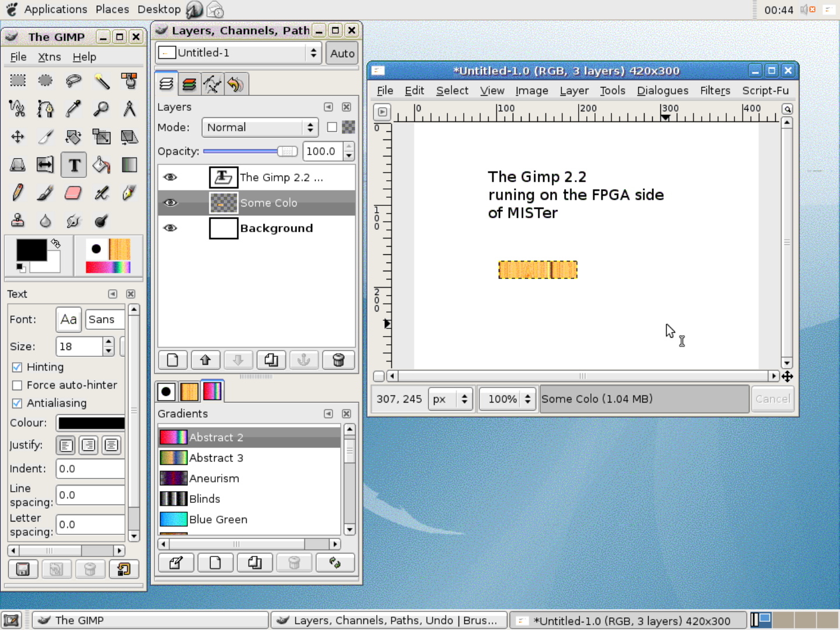Toggle Keep transparency checkbox in Layers
Image resolution: width=840 pixels, height=630 pixels.
(x=332, y=127)
